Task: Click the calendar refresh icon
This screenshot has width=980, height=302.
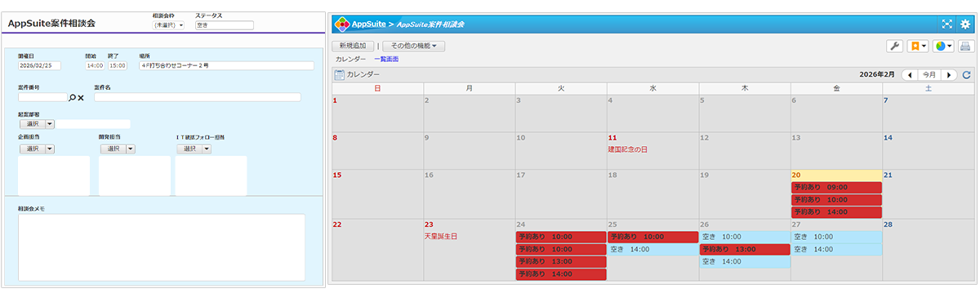Action: coord(967,75)
